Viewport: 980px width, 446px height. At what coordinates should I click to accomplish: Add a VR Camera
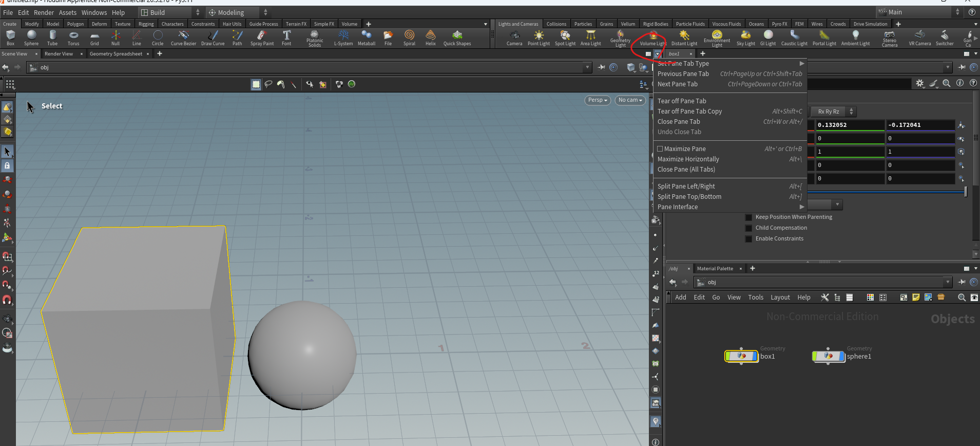[x=920, y=38]
